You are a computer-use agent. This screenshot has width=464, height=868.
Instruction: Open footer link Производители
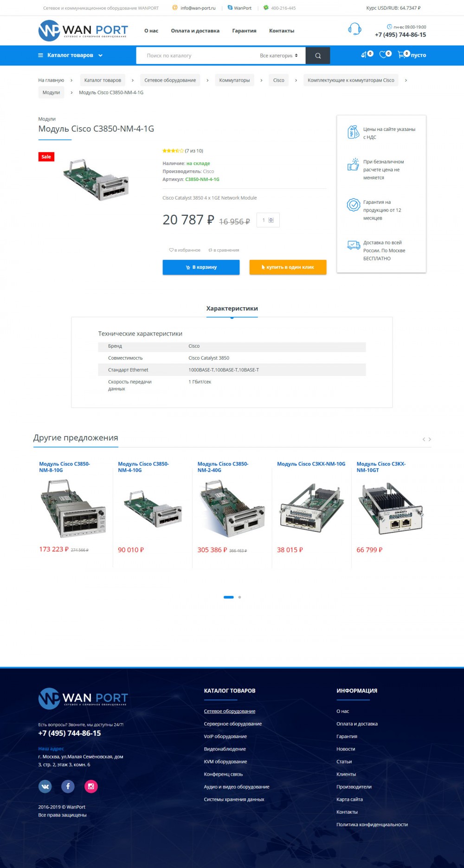point(354,787)
